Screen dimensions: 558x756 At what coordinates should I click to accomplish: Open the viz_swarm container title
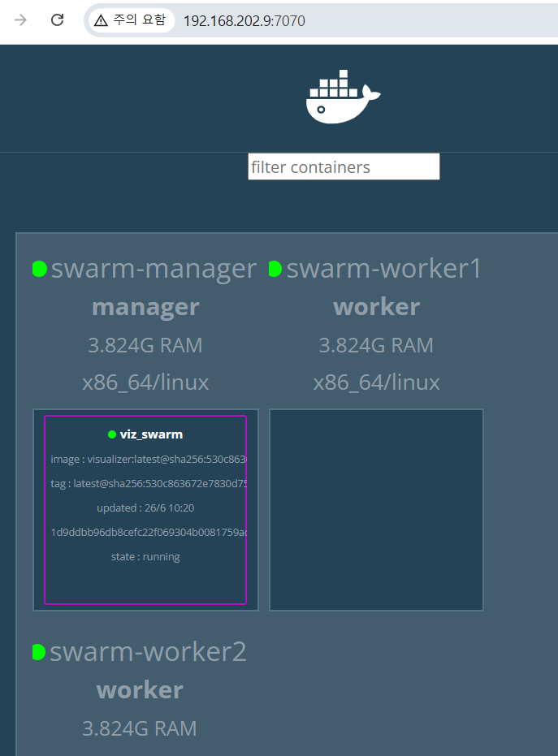point(151,434)
